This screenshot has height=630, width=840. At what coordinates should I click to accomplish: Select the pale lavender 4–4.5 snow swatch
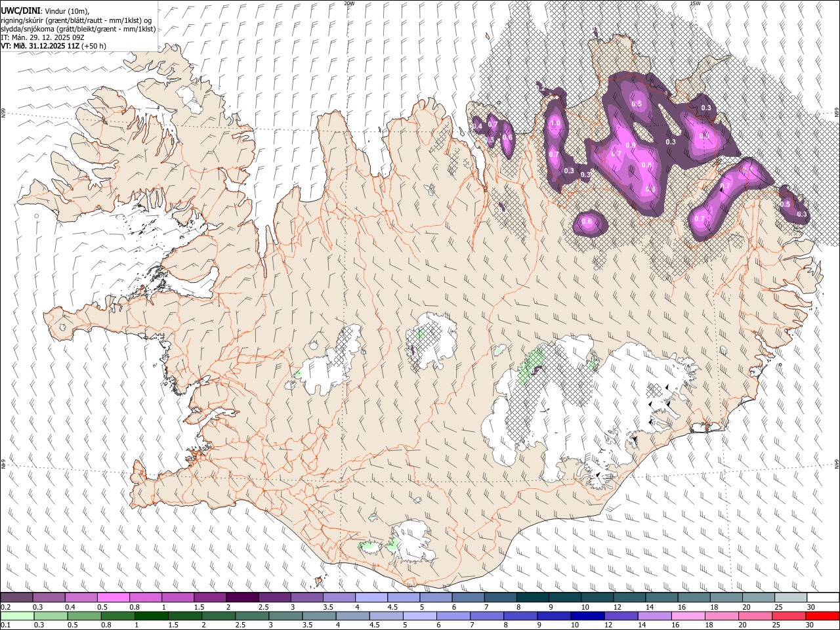tap(371, 597)
